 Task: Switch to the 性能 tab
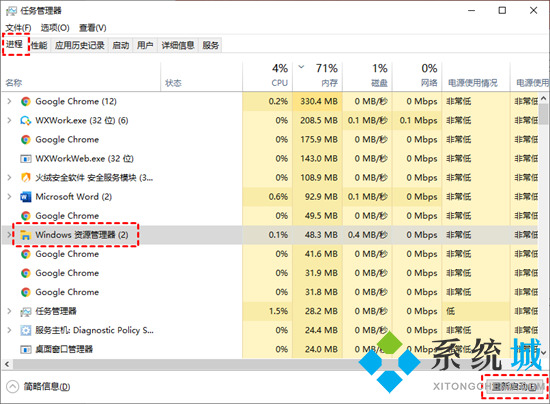[39, 45]
